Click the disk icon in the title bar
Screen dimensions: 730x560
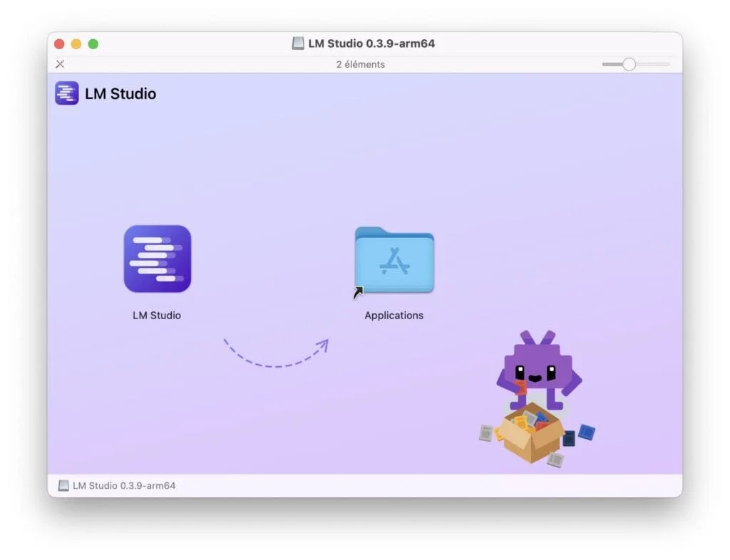click(299, 43)
